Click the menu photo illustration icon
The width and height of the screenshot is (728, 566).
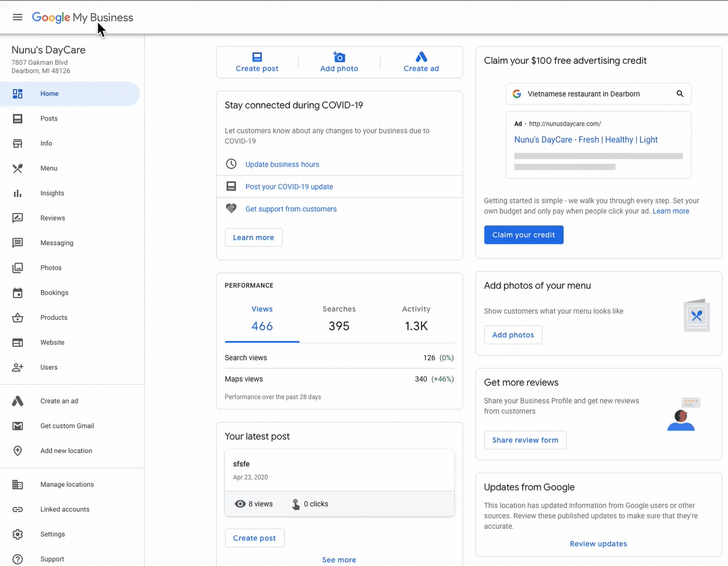click(697, 315)
